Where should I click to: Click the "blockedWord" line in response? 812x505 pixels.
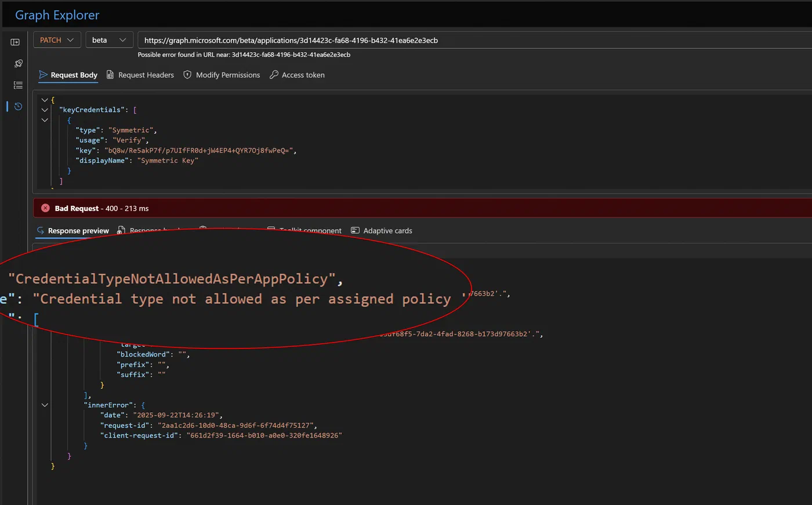tap(153, 354)
